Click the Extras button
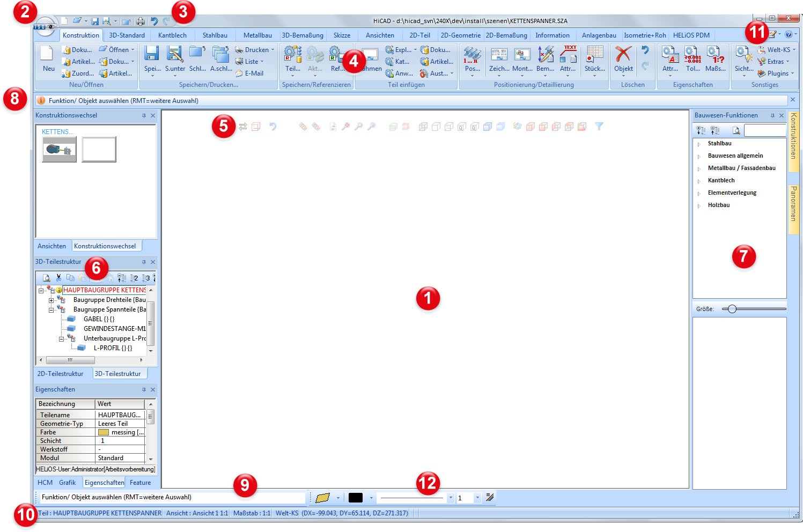Image resolution: width=803 pixels, height=532 pixels. pyautogui.click(x=773, y=62)
